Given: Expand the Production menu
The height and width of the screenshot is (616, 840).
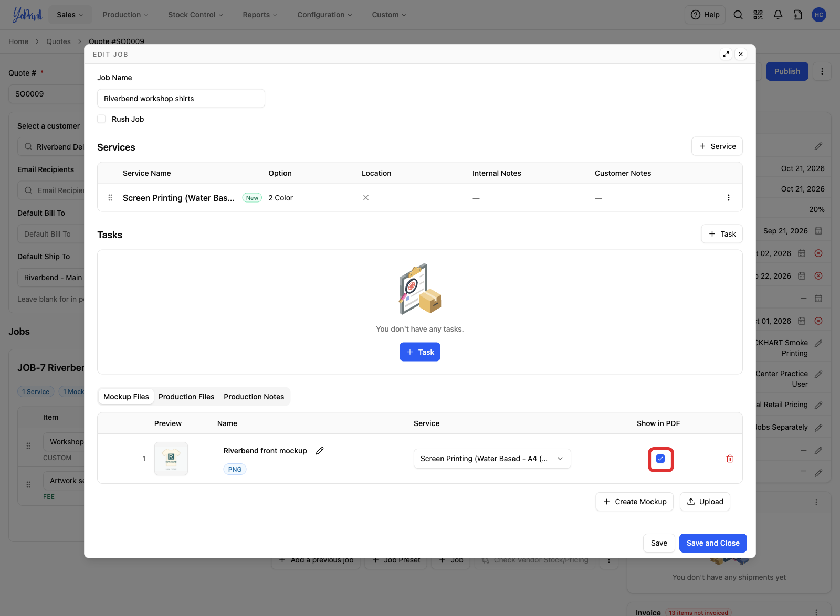Looking at the screenshot, I should pyautogui.click(x=125, y=15).
